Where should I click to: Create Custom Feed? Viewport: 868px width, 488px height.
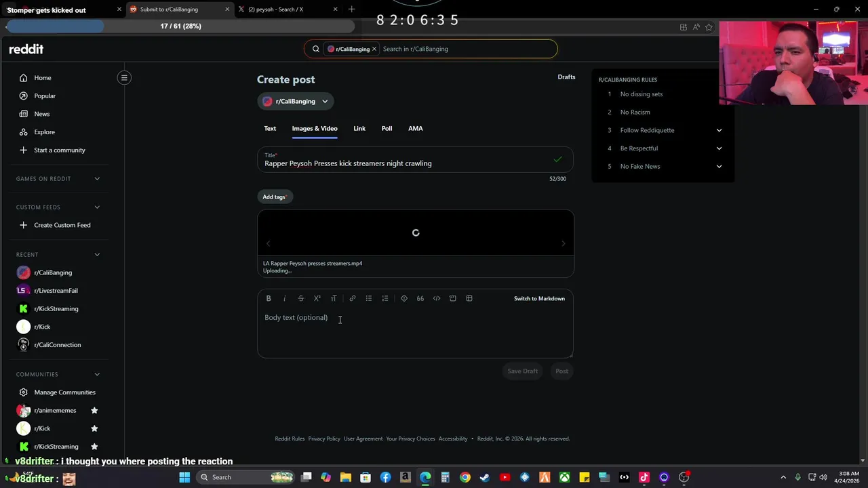coord(62,225)
